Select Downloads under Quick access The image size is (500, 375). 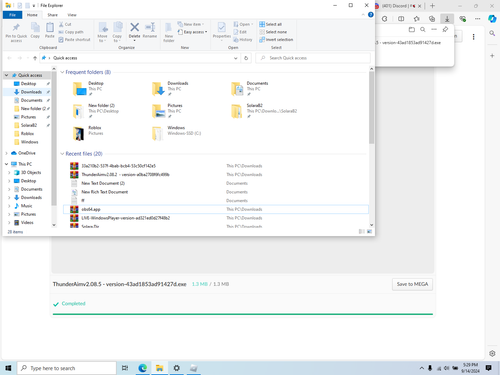[x=31, y=92]
